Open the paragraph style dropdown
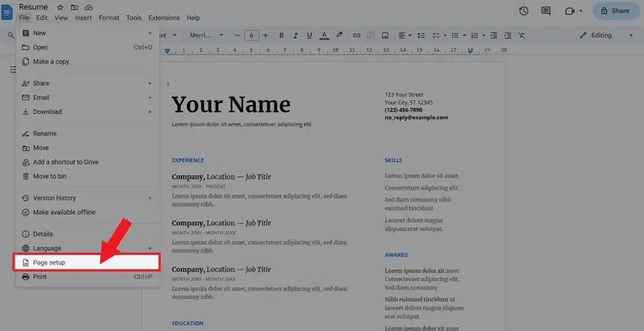 pyautogui.click(x=167, y=35)
